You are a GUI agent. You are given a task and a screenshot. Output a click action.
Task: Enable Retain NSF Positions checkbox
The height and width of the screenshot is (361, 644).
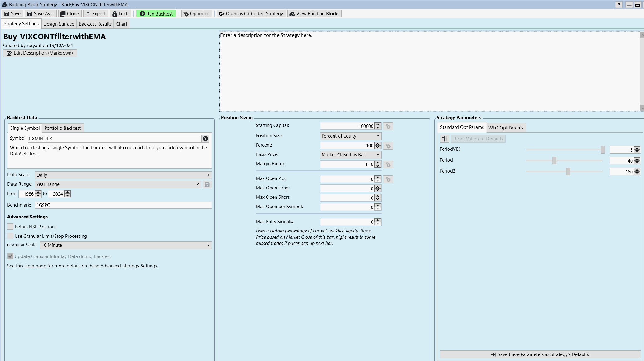coord(10,227)
